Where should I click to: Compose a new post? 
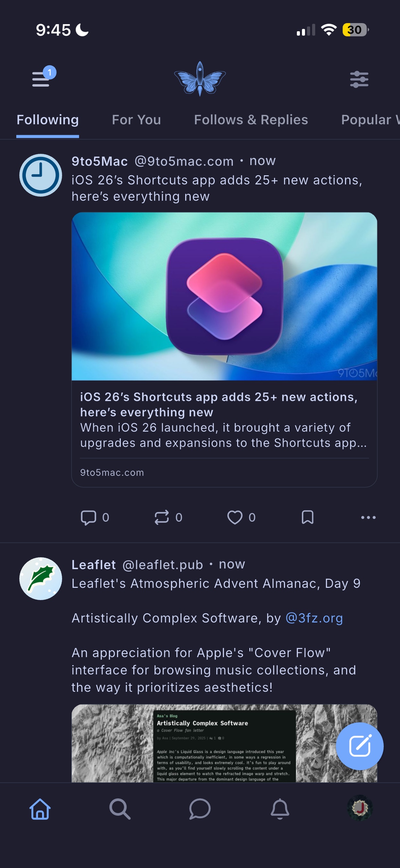tap(359, 746)
